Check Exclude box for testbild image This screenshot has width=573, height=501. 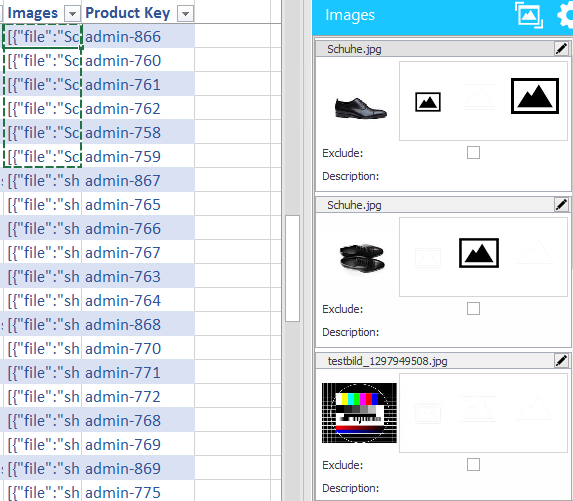click(473, 464)
